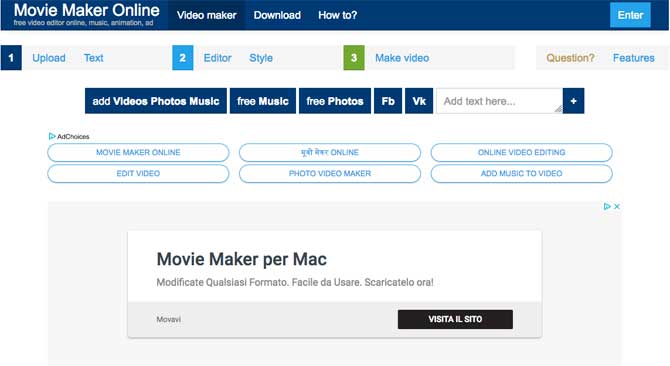Click the Modificate Qualsiasi Formato ad description

(295, 282)
